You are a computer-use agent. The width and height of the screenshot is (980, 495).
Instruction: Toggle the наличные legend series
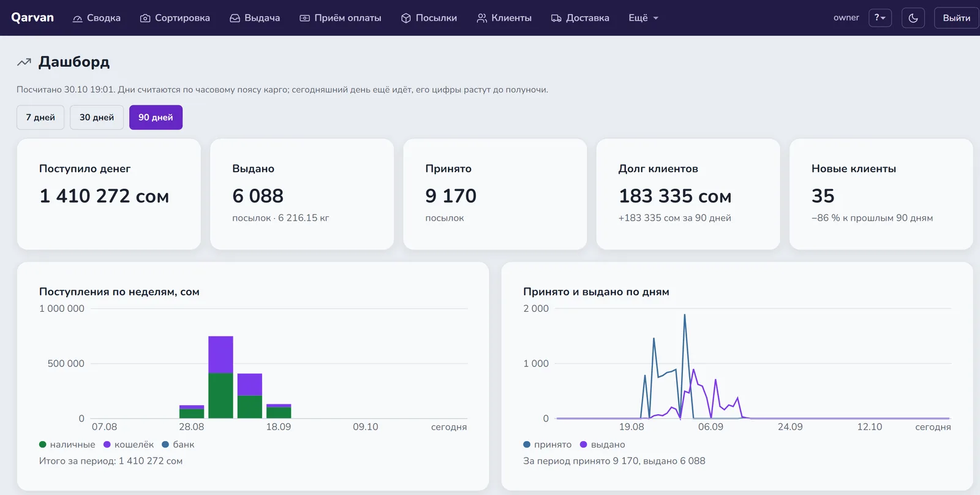click(x=67, y=445)
